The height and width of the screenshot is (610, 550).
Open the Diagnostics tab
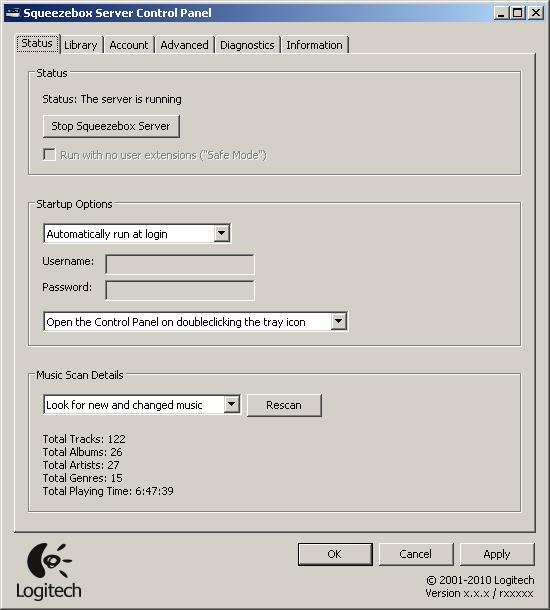pyautogui.click(x=247, y=45)
